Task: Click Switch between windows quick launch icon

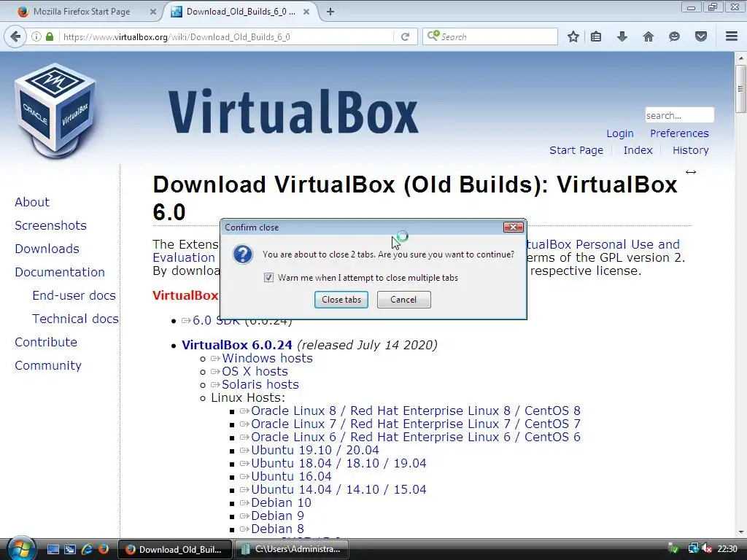Action: pos(69,550)
